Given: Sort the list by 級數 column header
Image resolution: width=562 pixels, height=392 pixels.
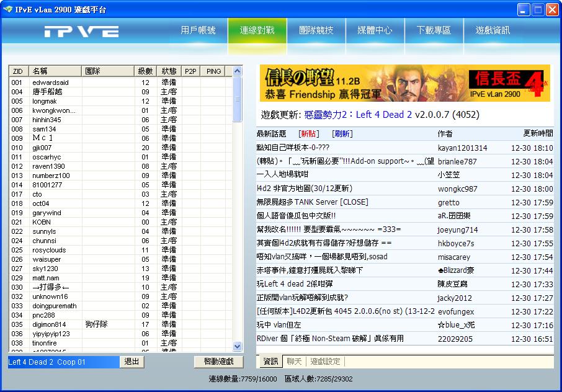Looking at the screenshot, I should tap(145, 71).
